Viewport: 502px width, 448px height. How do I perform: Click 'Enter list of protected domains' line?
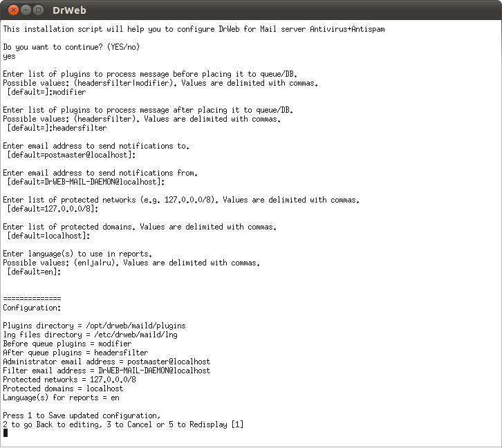140,227
